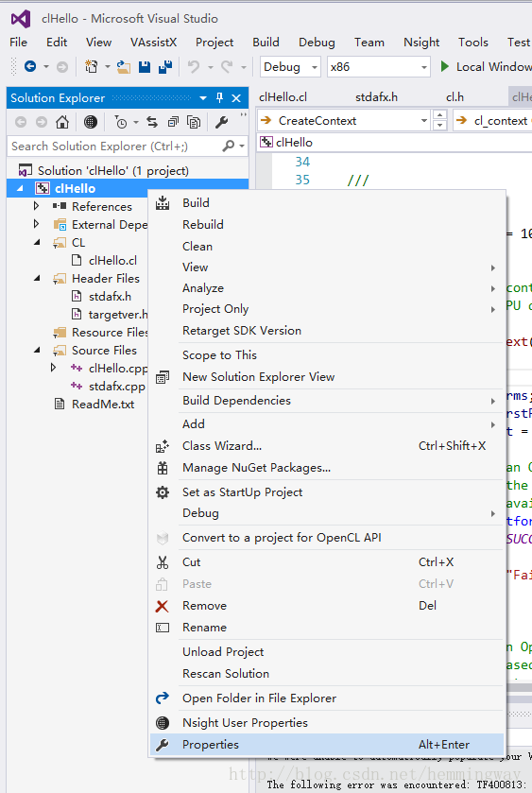
Task: Switch to the cl.h editor tab
Action: click(455, 97)
